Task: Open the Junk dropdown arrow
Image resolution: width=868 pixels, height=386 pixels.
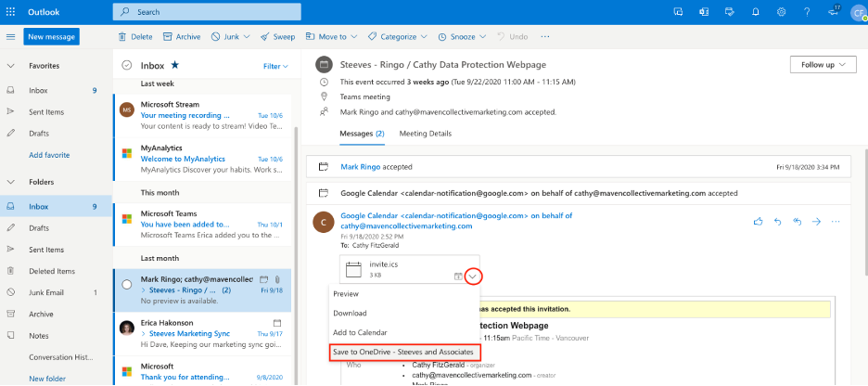Action: [247, 36]
